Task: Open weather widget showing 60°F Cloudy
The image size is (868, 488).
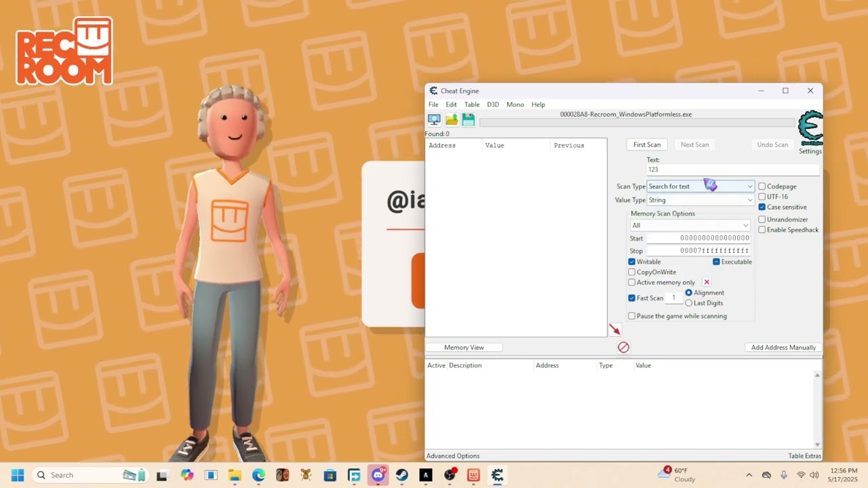Action: 677,474
